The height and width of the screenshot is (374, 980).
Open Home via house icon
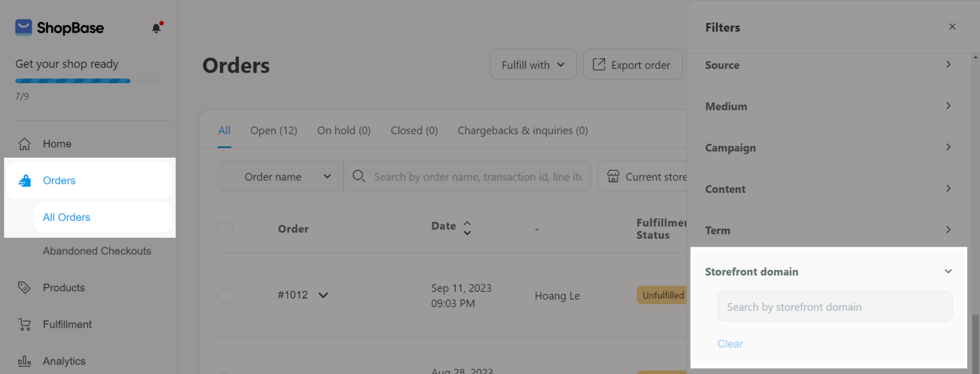coord(24,144)
